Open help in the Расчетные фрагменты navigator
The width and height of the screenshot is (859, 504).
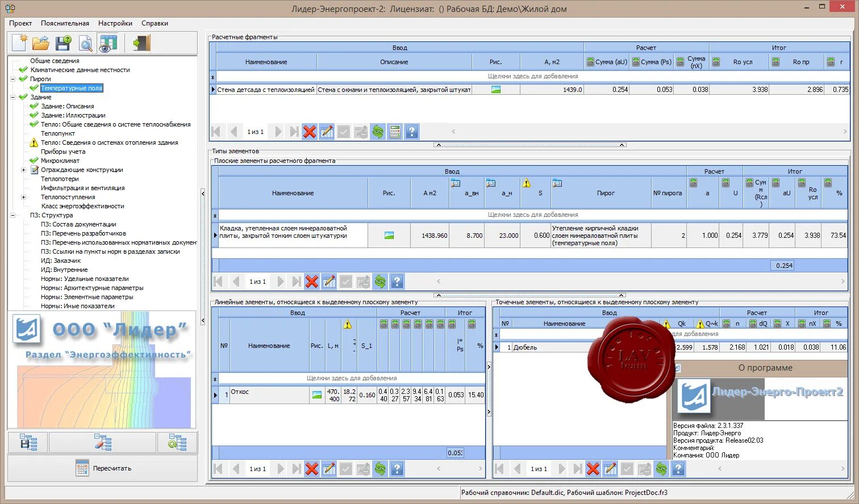coord(412,132)
